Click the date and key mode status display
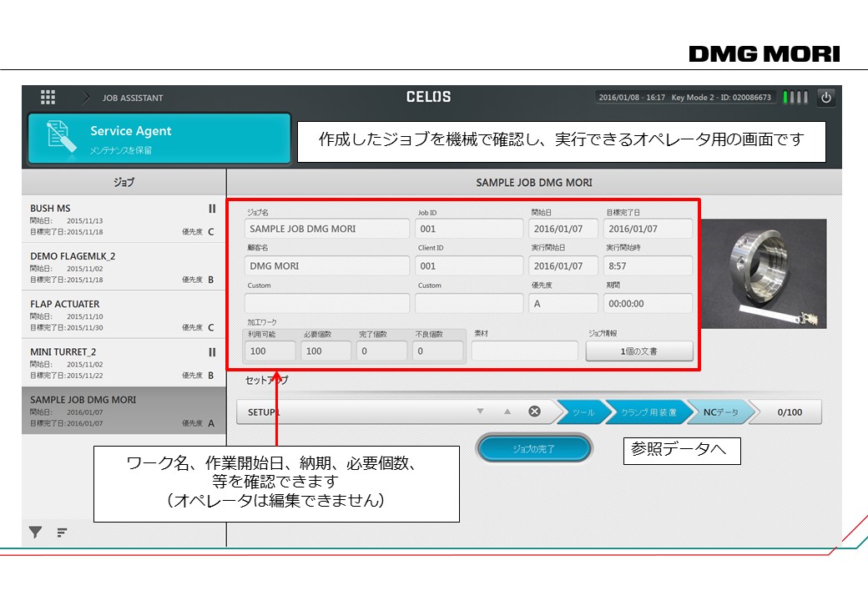This screenshot has width=868, height=601. [x=684, y=98]
